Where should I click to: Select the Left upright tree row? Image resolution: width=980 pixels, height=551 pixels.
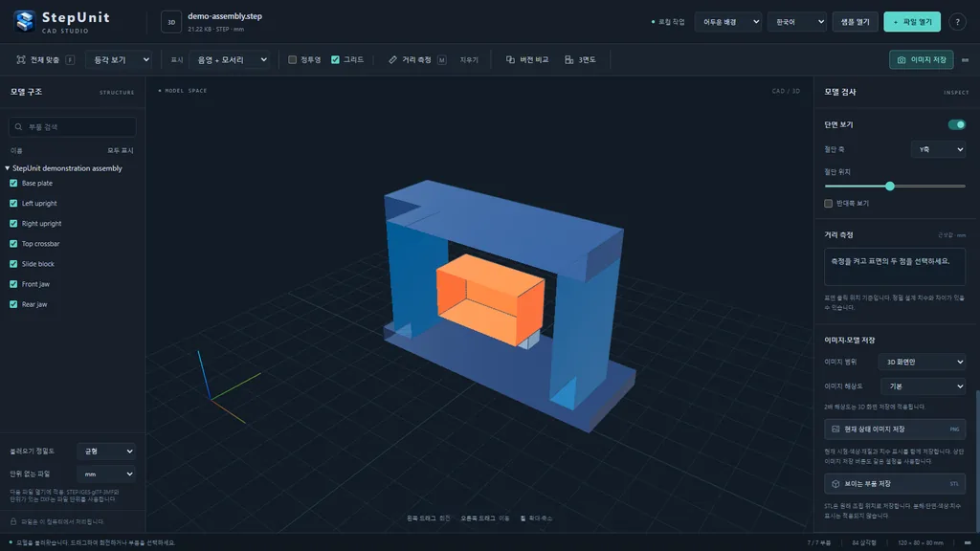click(73, 203)
